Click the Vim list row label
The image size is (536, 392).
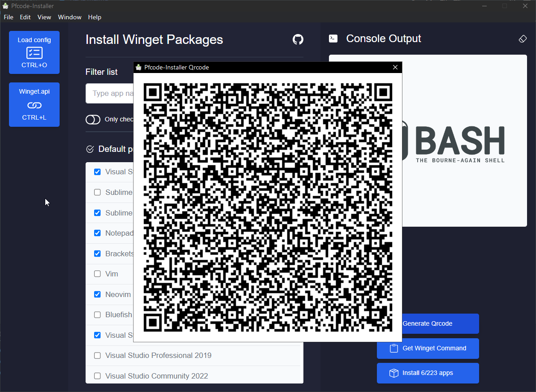tap(112, 274)
